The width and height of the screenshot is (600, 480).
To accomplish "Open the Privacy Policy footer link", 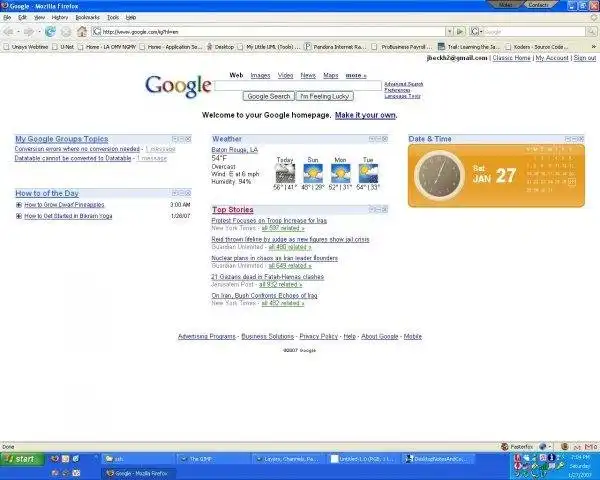I will click(318, 336).
